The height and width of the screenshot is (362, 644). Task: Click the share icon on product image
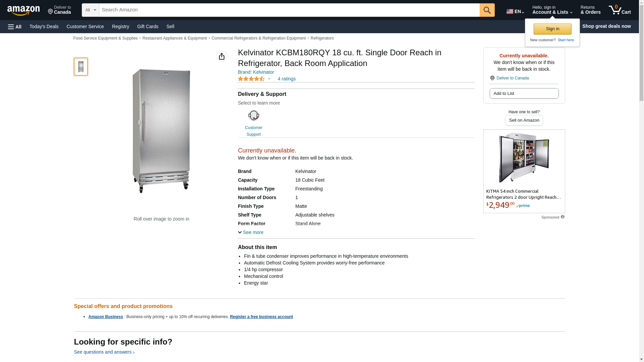(x=222, y=56)
